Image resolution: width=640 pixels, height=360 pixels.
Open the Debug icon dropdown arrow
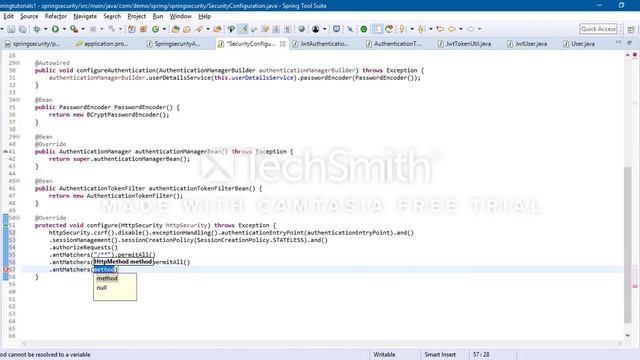point(45,29)
